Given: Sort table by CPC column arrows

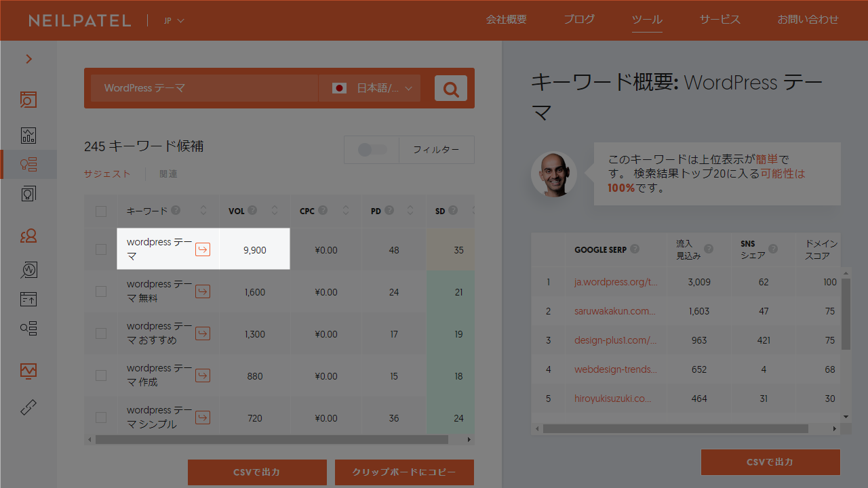Looking at the screenshot, I should [346, 211].
